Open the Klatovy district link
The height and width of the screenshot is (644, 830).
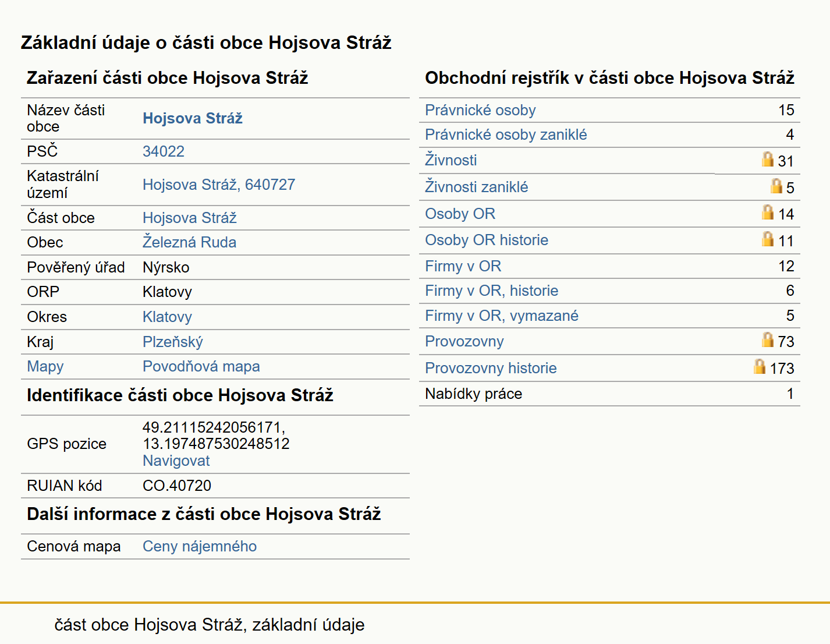[167, 317]
